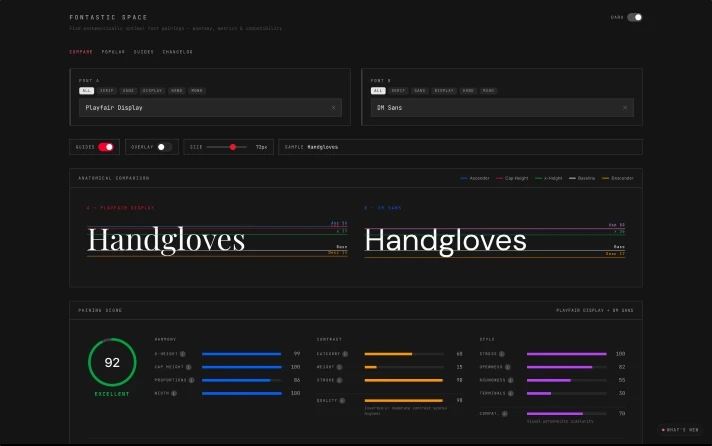
Task: Clear the DM Sans font selection
Action: [x=625, y=108]
